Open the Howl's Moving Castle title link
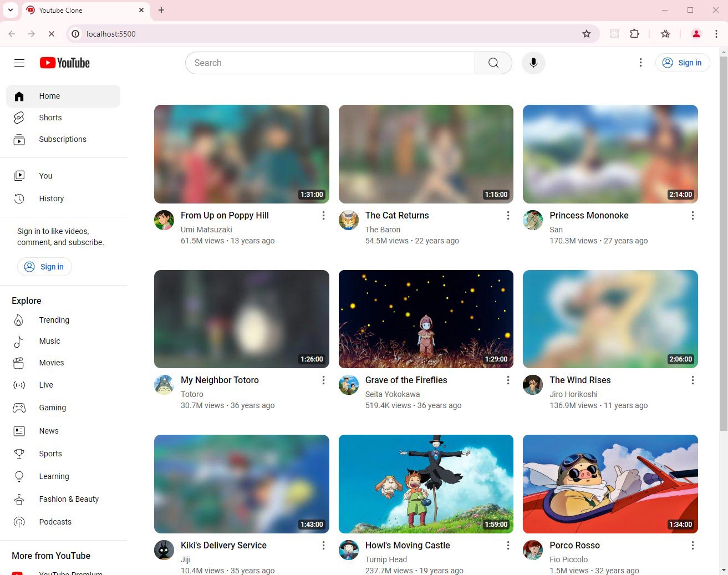The height and width of the screenshot is (575, 728). 408,545
